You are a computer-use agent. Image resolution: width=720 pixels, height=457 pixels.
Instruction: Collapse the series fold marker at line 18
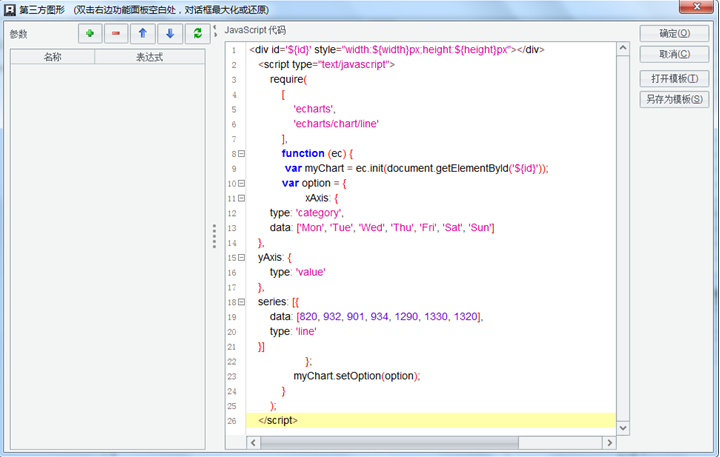[241, 302]
